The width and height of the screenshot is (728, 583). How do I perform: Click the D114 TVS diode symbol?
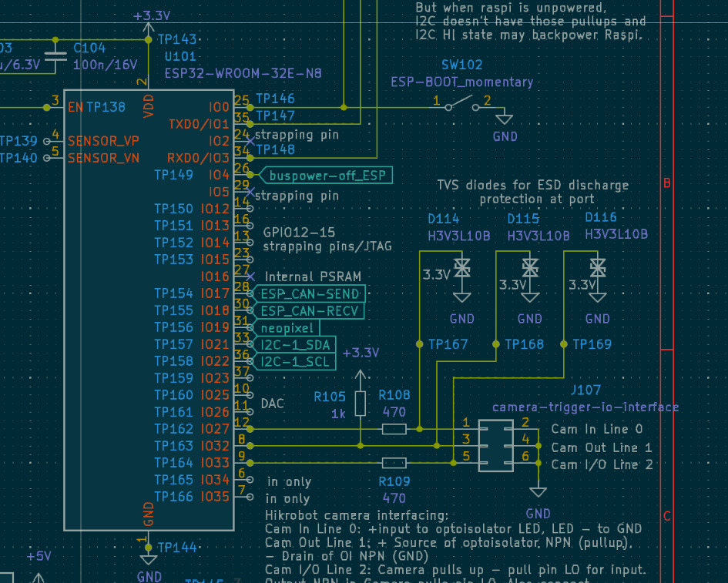pos(462,268)
